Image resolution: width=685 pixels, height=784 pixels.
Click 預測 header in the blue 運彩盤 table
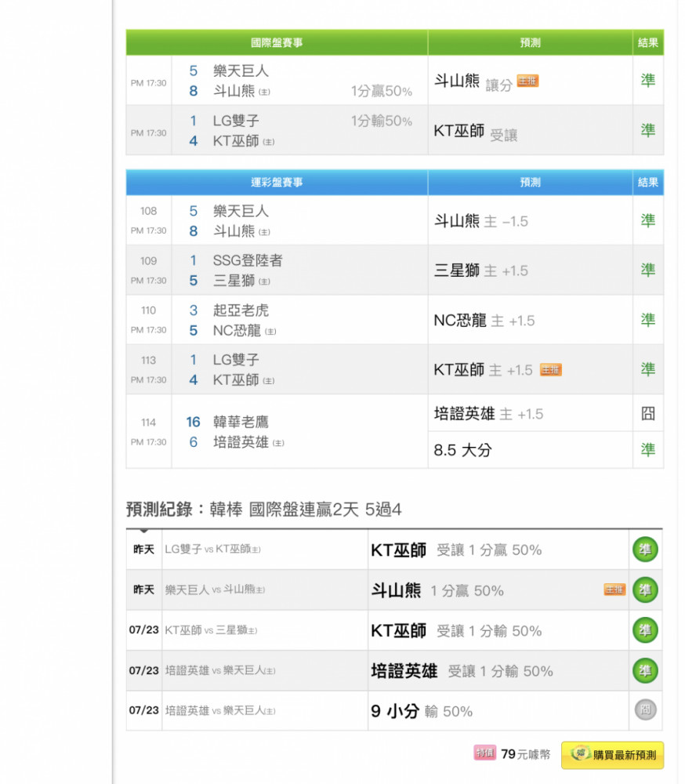tap(530, 182)
